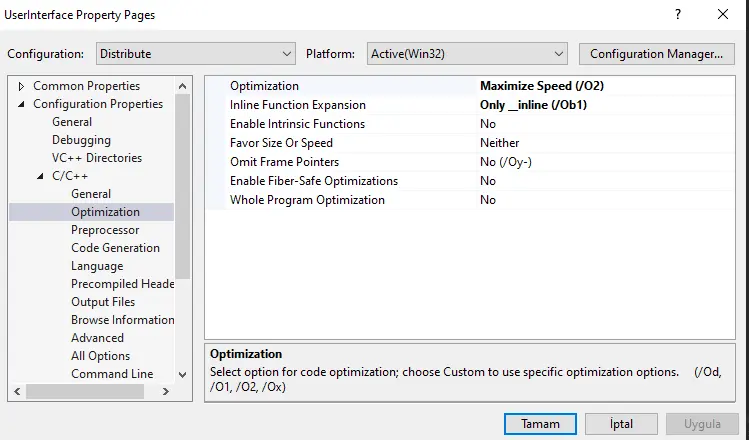This screenshot has width=749, height=440.
Task: Collapse the C/C++ tree node
Action: (x=40, y=176)
